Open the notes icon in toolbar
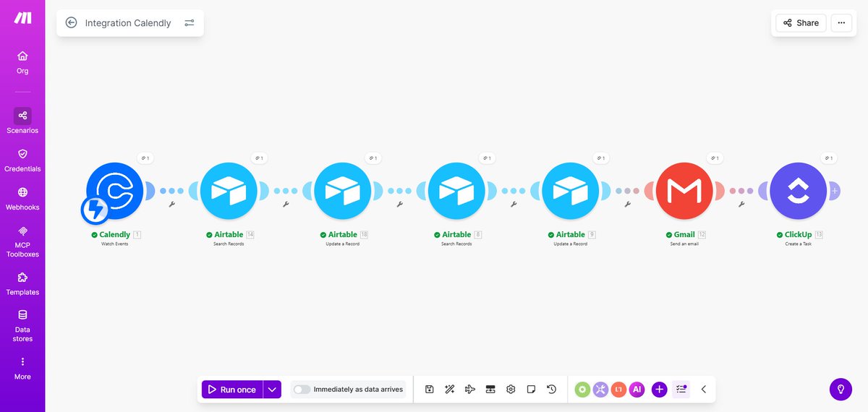The width and height of the screenshot is (868, 412). (x=531, y=389)
